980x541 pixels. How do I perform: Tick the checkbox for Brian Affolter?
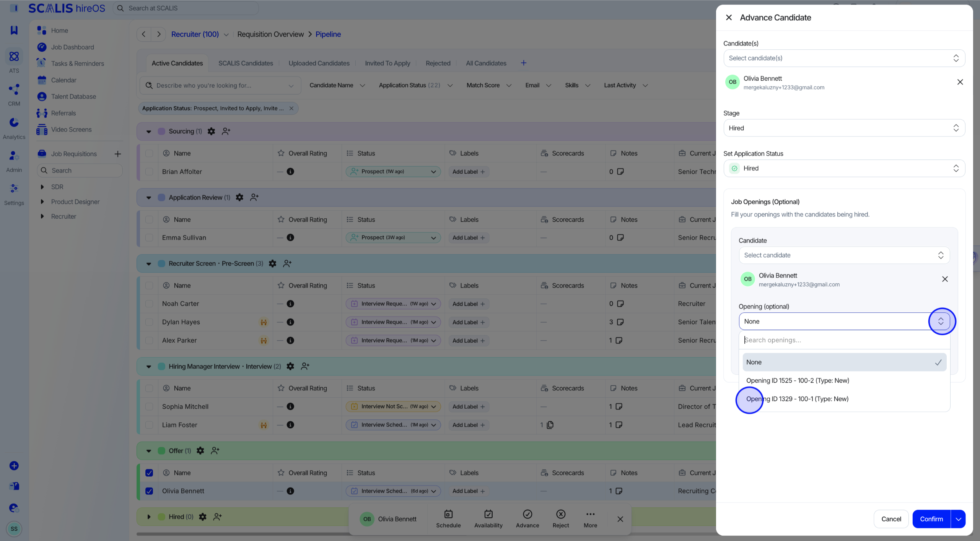(149, 172)
